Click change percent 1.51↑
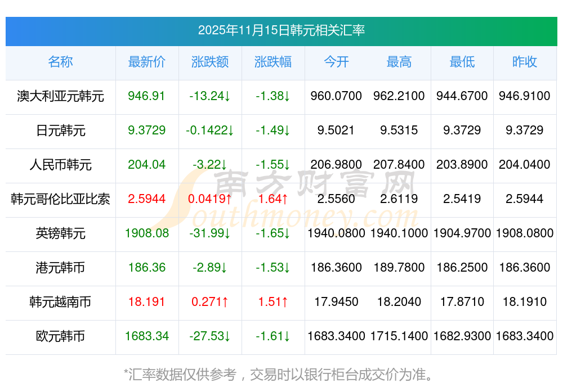 pyautogui.click(x=273, y=301)
